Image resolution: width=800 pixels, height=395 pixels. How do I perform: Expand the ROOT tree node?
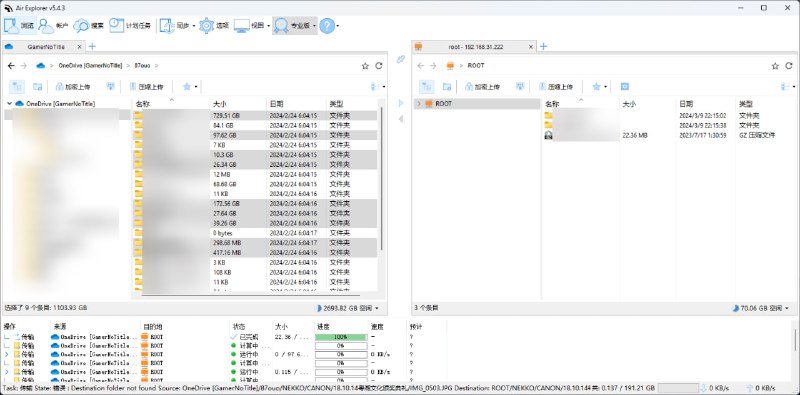pos(419,104)
